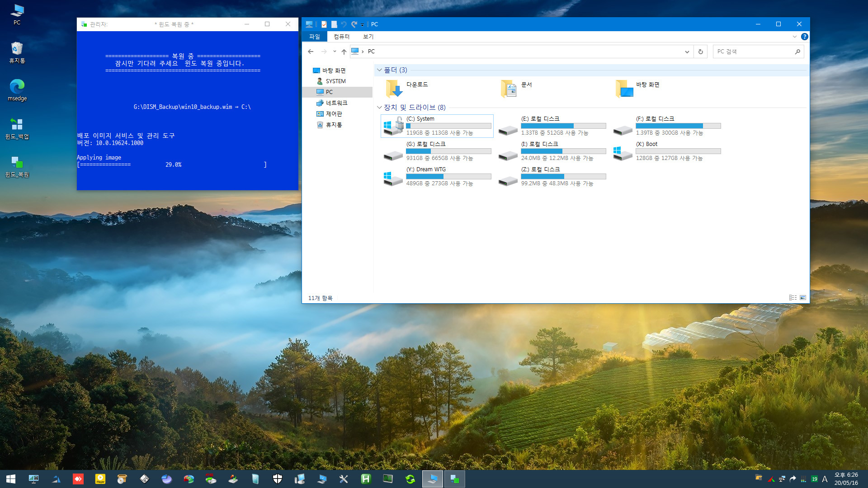The height and width of the screenshot is (488, 868).
Task: Click the restore console title bar icon
Action: pyautogui.click(x=84, y=24)
